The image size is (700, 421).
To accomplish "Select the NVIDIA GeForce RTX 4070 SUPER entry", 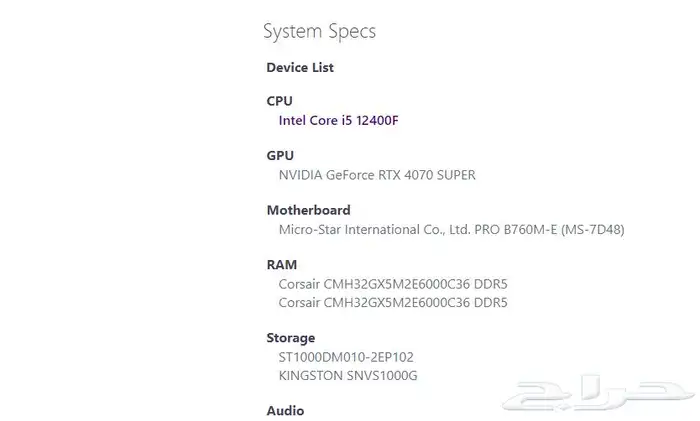I will [377, 175].
